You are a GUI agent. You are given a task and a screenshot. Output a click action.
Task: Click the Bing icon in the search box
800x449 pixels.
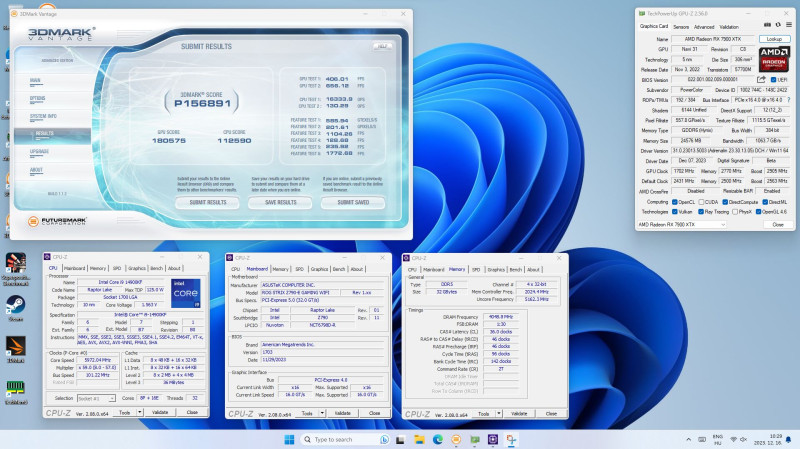tap(384, 439)
